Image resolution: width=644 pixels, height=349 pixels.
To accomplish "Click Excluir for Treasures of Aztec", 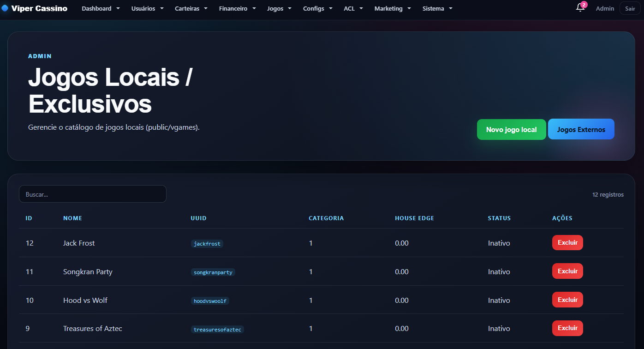I will point(567,328).
